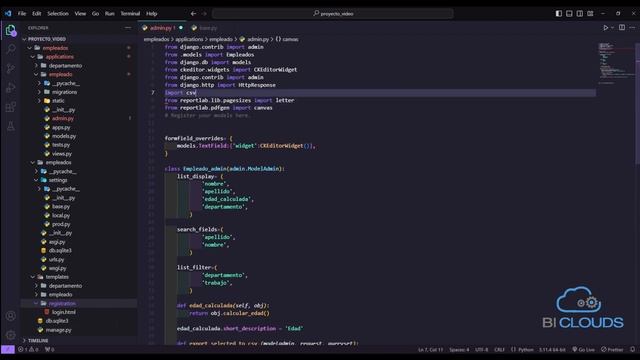Go back with the title bar arrow

tap(193, 13)
